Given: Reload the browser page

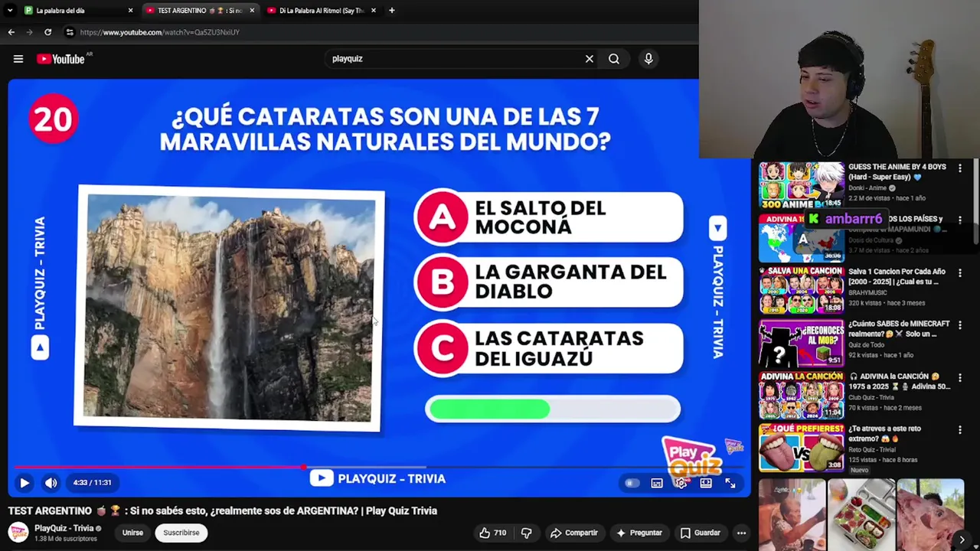Looking at the screenshot, I should click(x=47, y=32).
